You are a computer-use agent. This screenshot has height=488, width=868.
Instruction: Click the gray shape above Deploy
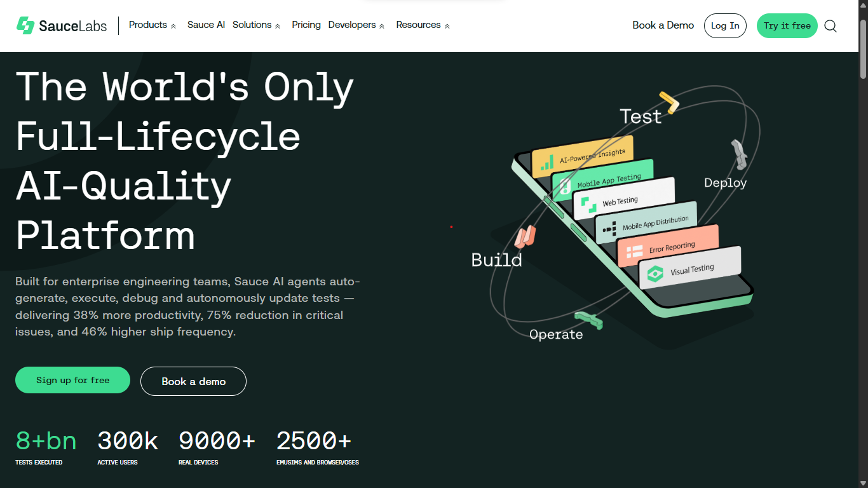tap(739, 154)
